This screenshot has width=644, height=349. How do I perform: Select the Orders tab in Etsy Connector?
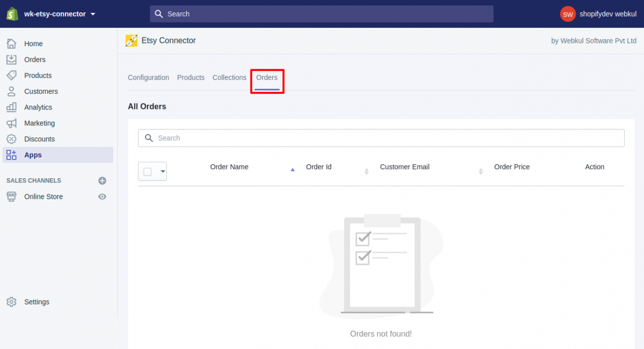click(267, 77)
